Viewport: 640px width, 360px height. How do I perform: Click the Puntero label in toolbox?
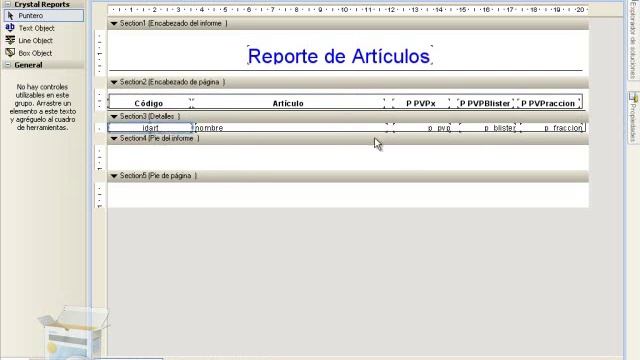pyautogui.click(x=31, y=16)
